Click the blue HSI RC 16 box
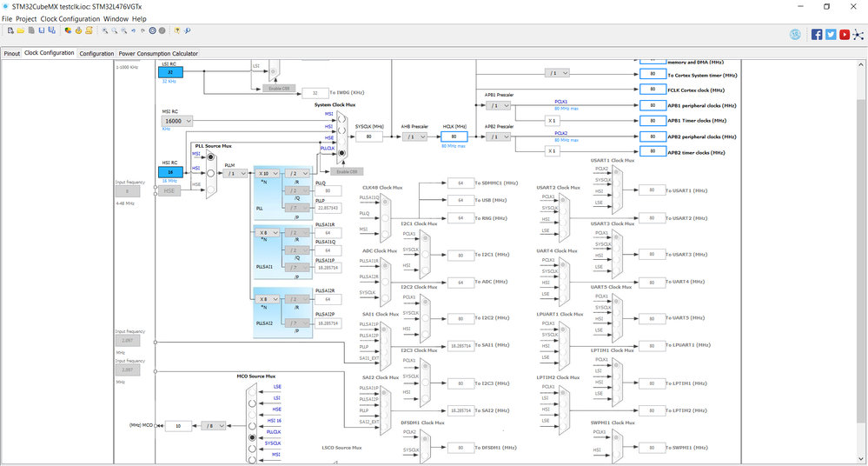868x466 pixels. tap(170, 172)
